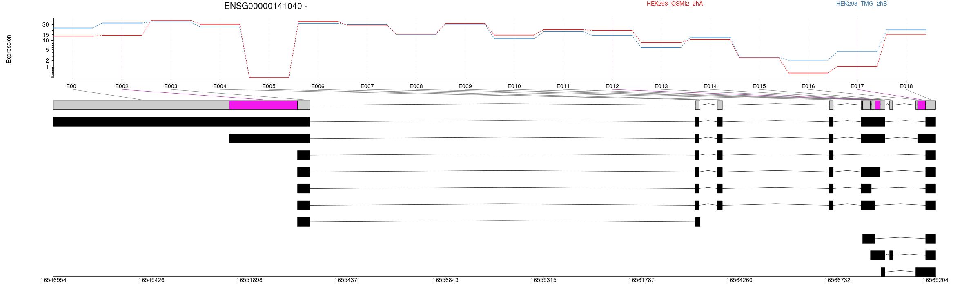Click genomic coordinate 16549426
The width and height of the screenshot is (980, 286).
pos(151,280)
